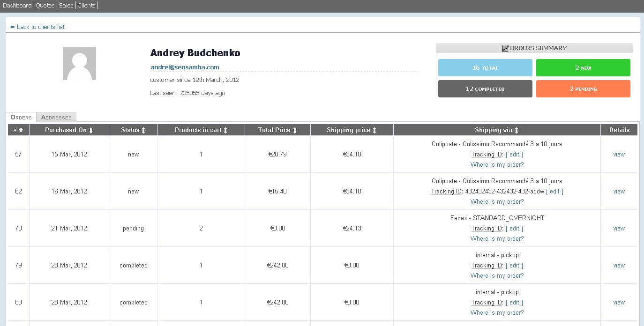Image resolution: width=644 pixels, height=326 pixels.
Task: Click the Shipping via sort icon
Action: coord(517,130)
